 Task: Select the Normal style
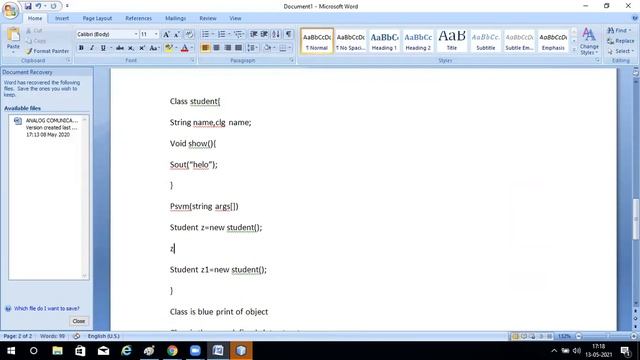pos(317,41)
